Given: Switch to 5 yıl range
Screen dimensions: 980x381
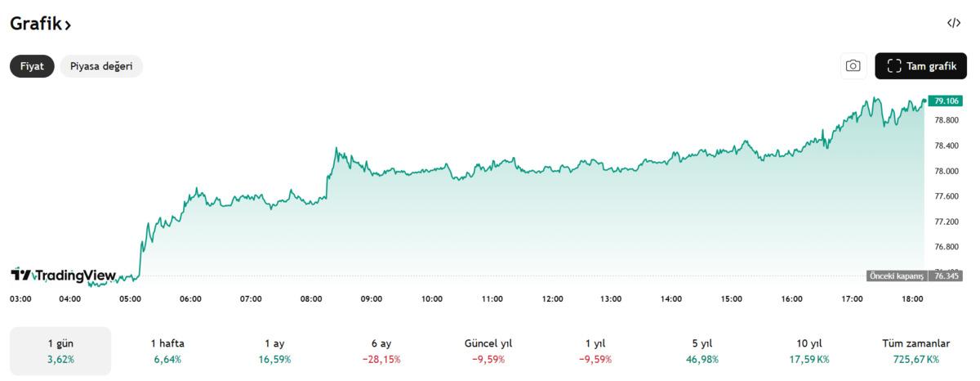Looking at the screenshot, I should (x=702, y=351).
